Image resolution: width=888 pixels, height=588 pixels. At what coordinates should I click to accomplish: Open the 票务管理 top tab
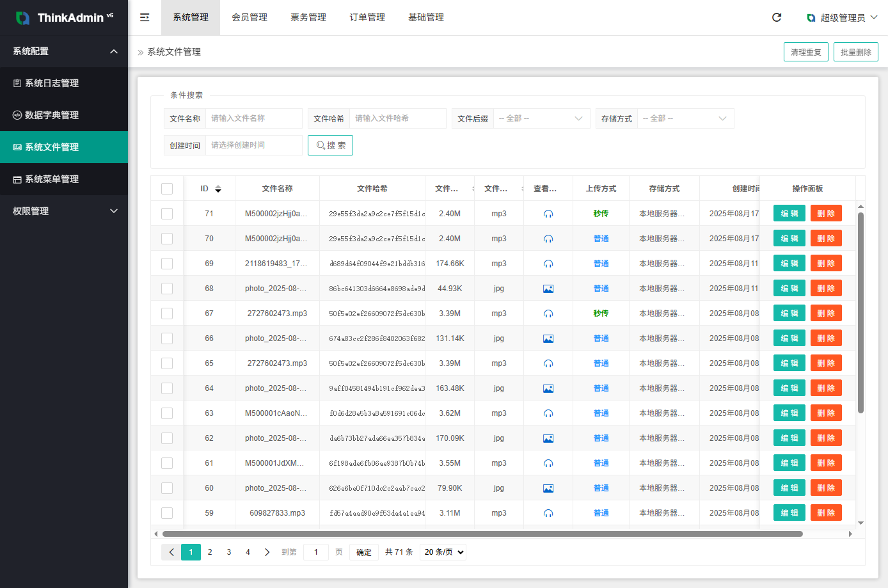click(x=308, y=17)
